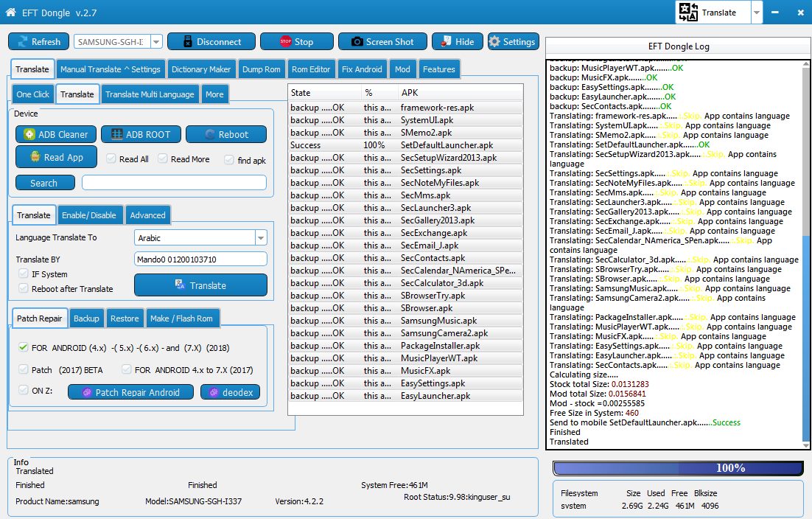Viewport: 812px width, 519px height.
Task: Enable the Read All checkbox
Action: pyautogui.click(x=111, y=159)
